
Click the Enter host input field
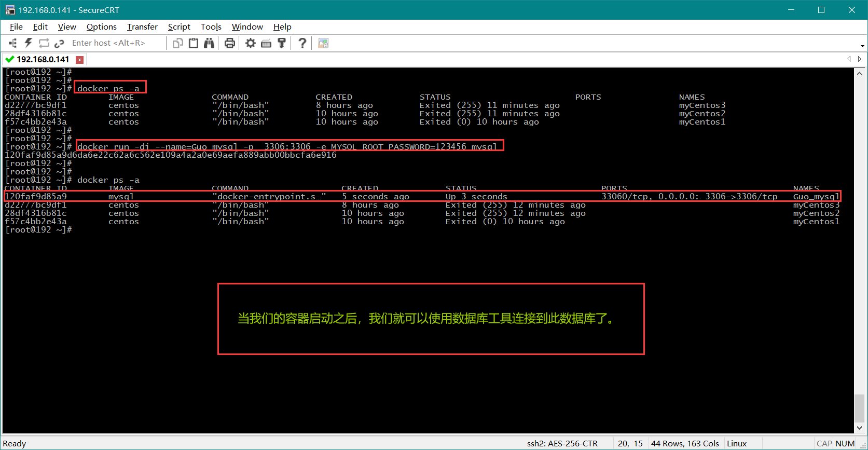click(x=114, y=43)
